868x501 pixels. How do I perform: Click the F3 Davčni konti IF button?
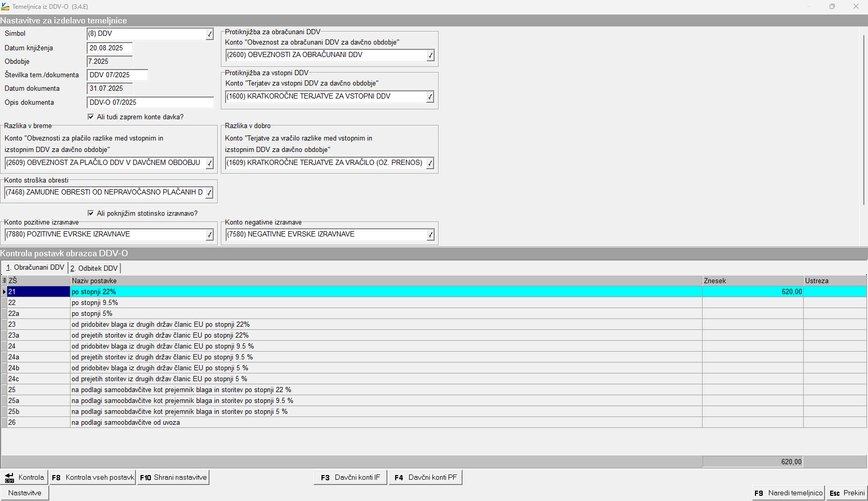tap(351, 478)
